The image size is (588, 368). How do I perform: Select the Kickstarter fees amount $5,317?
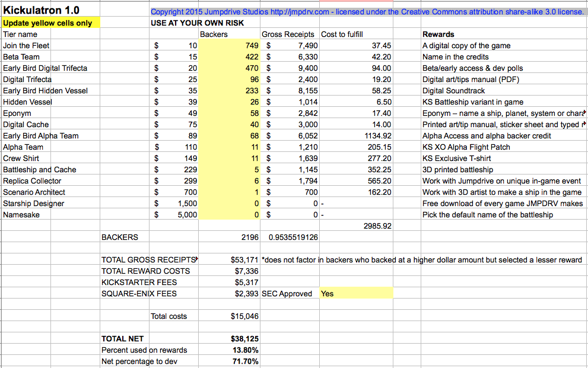246,282
